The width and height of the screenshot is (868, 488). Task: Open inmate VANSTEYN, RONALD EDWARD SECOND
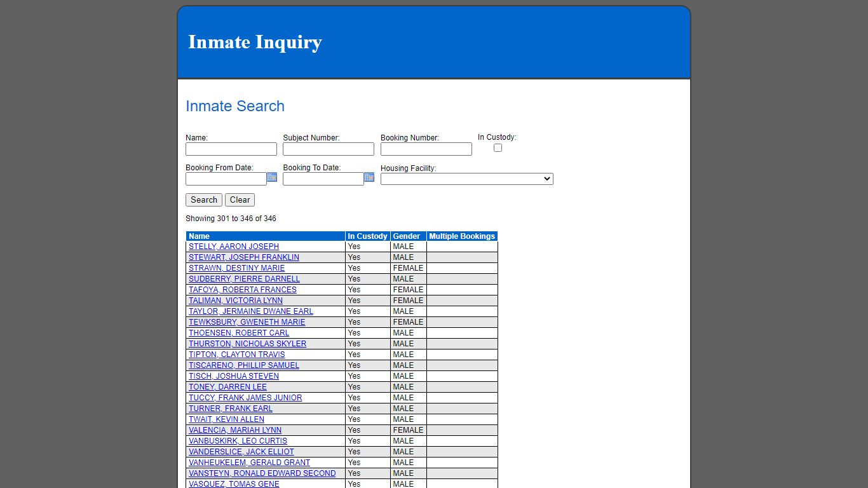262,473
